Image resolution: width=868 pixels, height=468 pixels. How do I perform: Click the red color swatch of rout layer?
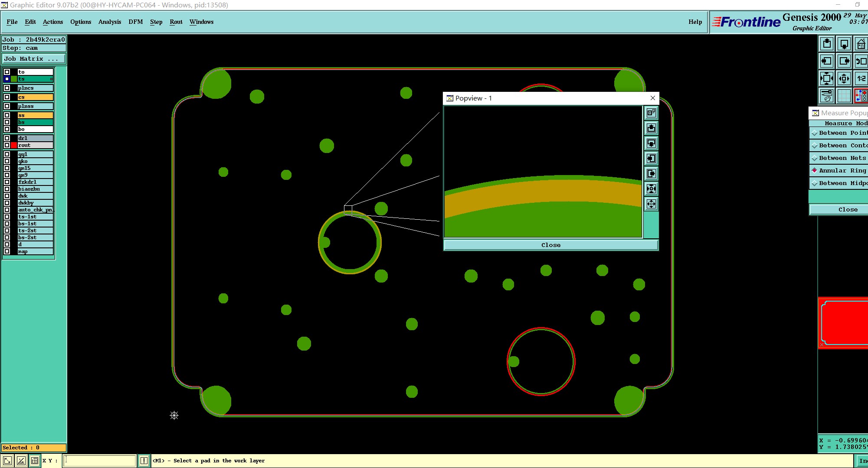14,145
